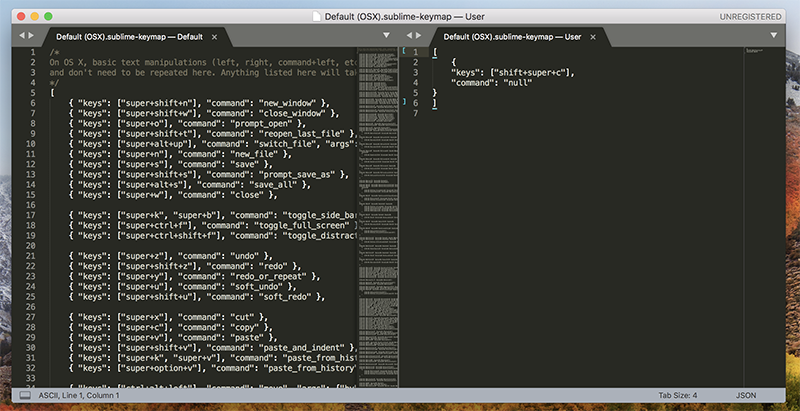
Task: Click line with "undo" command
Action: [170, 256]
